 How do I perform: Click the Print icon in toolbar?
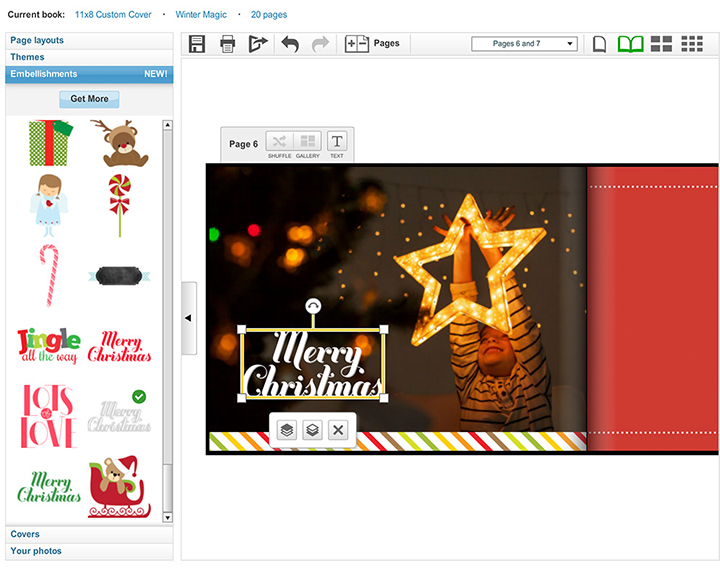point(227,44)
